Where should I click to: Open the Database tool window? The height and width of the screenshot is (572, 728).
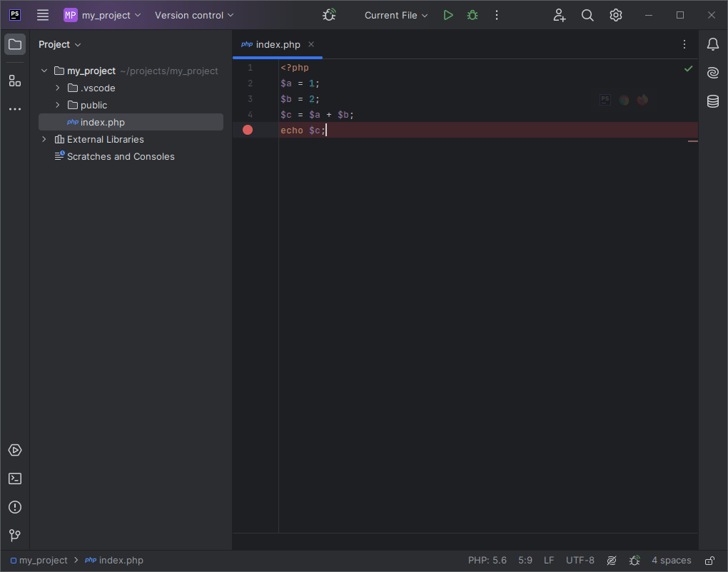[x=713, y=101]
